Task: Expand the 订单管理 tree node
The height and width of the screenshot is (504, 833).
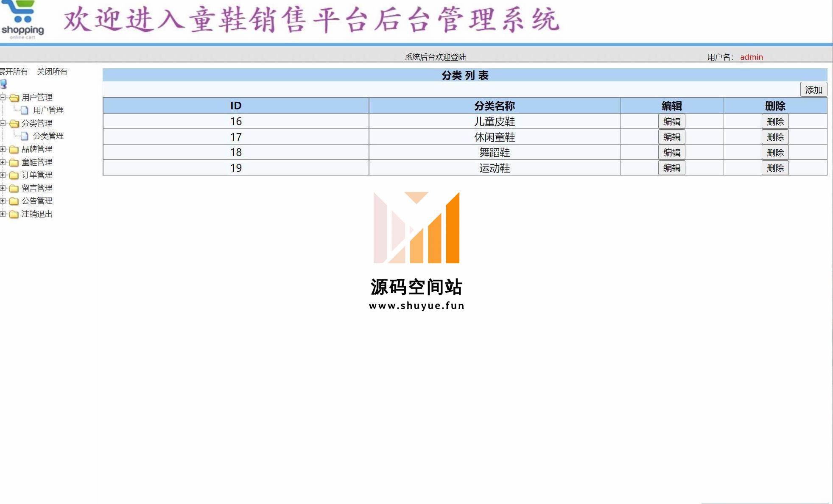Action: tap(3, 175)
